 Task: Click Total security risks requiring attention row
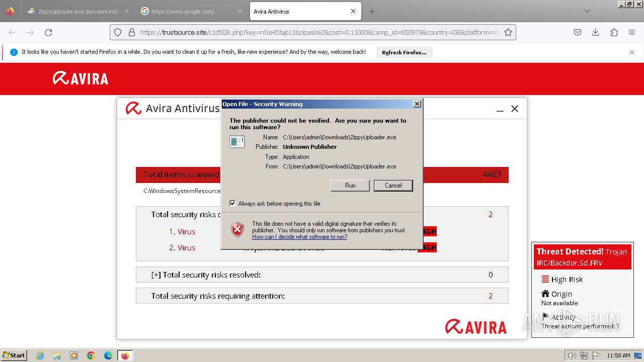322,296
